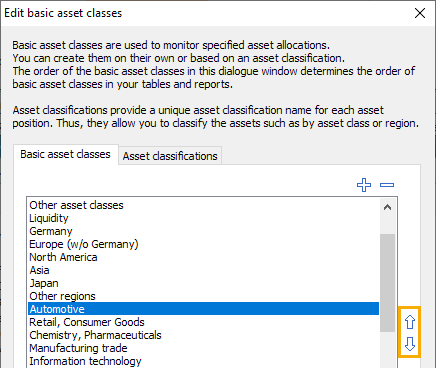Click the list scrollbar up arrow

(x=387, y=207)
